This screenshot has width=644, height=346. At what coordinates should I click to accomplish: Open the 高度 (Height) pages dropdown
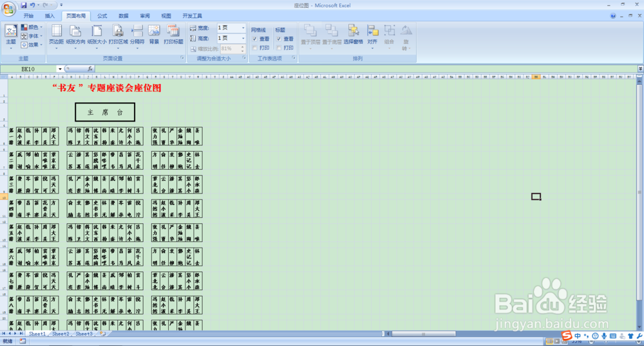click(x=243, y=38)
